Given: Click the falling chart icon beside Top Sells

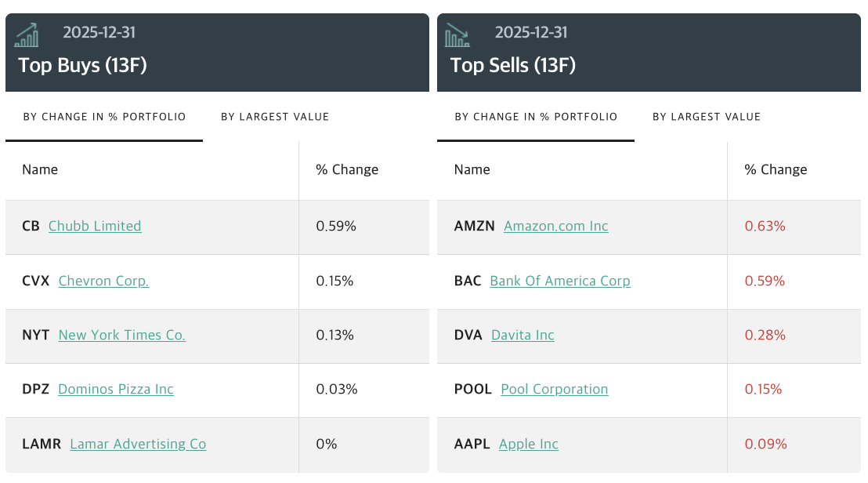Looking at the screenshot, I should pos(457,35).
